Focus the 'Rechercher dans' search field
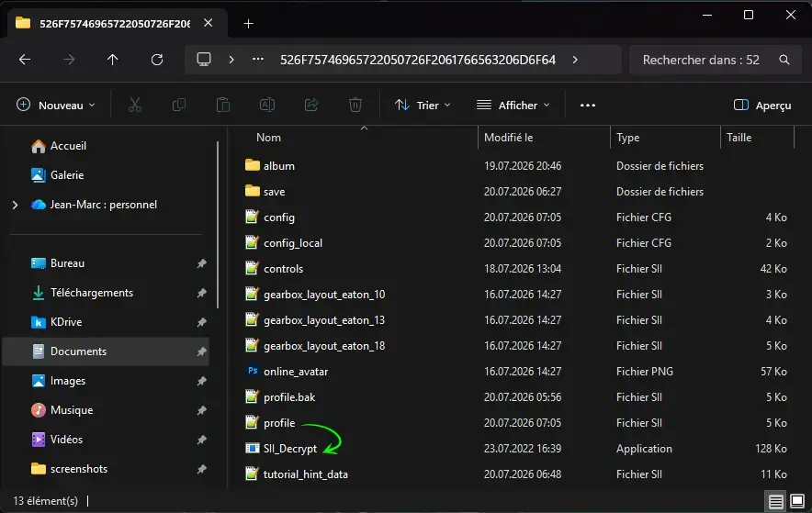Viewport: 812px width, 513px height. pyautogui.click(x=716, y=60)
